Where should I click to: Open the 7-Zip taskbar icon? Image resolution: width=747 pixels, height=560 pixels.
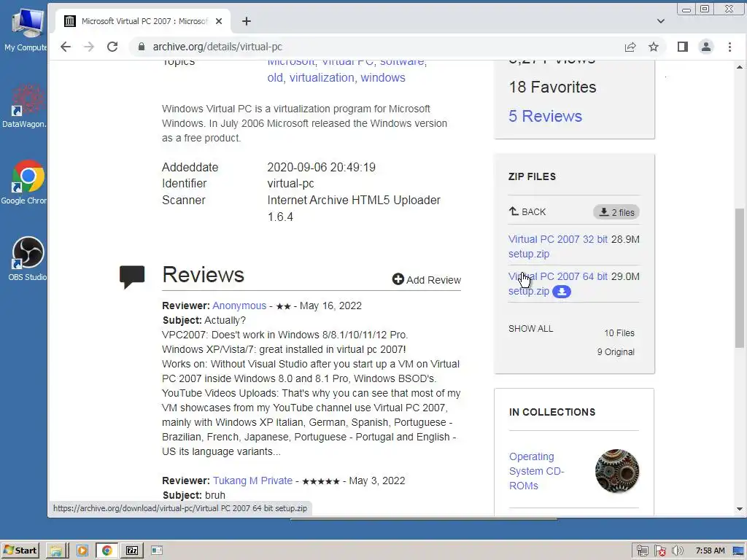pos(132,551)
